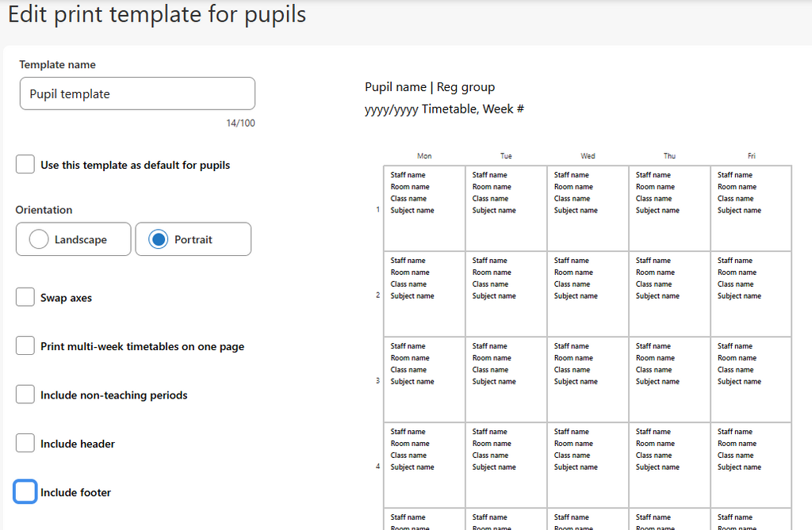Click Subject name in Wed period 2 cell
This screenshot has height=530, width=812.
click(576, 296)
